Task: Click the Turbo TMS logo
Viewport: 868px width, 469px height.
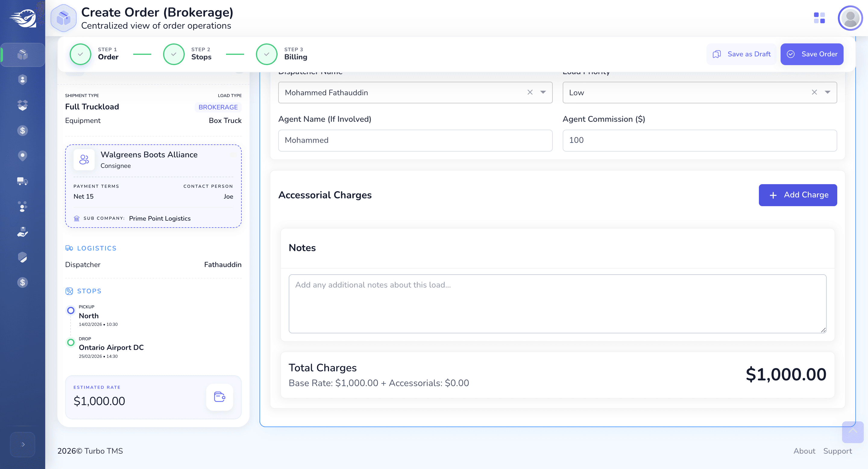Action: [x=23, y=18]
